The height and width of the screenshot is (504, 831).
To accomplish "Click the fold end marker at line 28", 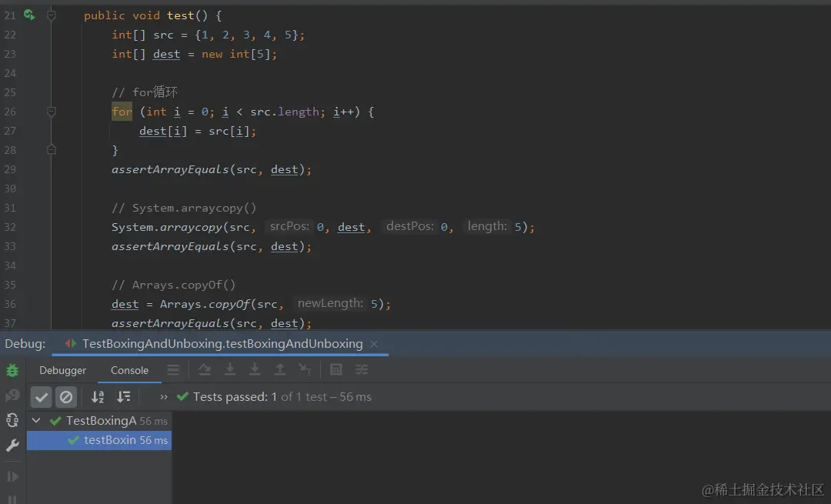I will pos(52,150).
